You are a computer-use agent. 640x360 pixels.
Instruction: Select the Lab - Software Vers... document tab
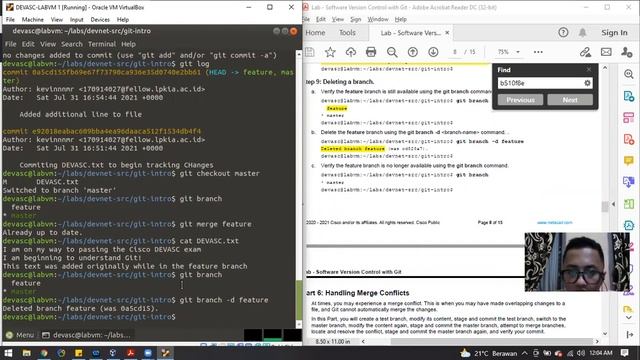(410, 33)
